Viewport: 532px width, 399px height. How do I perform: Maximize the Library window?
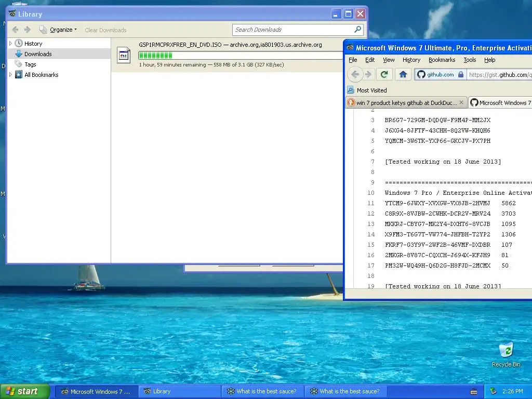tap(348, 14)
